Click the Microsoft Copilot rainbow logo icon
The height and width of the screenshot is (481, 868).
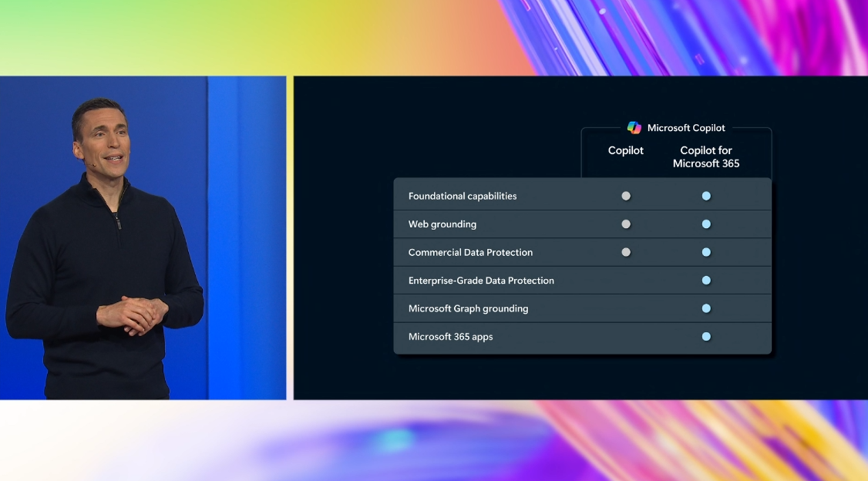(634, 128)
